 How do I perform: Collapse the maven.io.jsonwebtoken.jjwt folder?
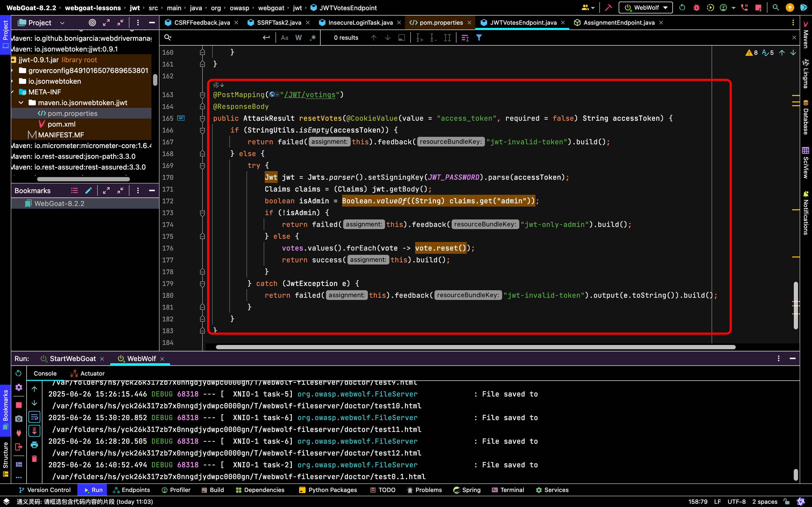[21, 102]
